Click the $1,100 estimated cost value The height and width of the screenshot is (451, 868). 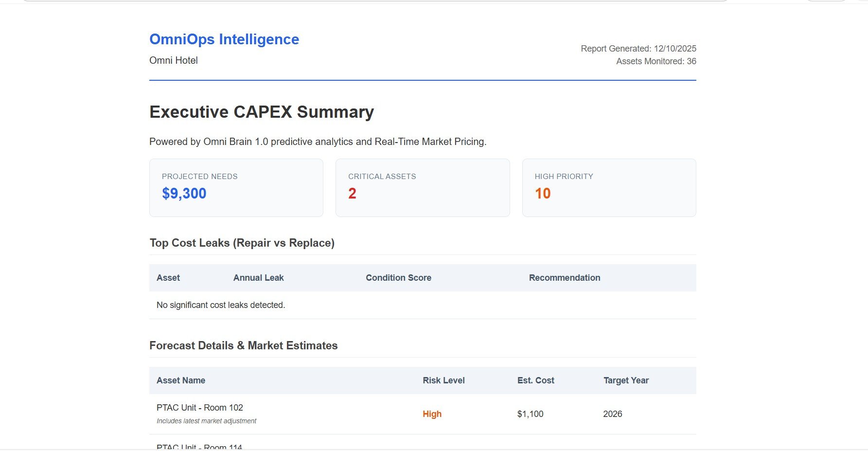pos(530,414)
